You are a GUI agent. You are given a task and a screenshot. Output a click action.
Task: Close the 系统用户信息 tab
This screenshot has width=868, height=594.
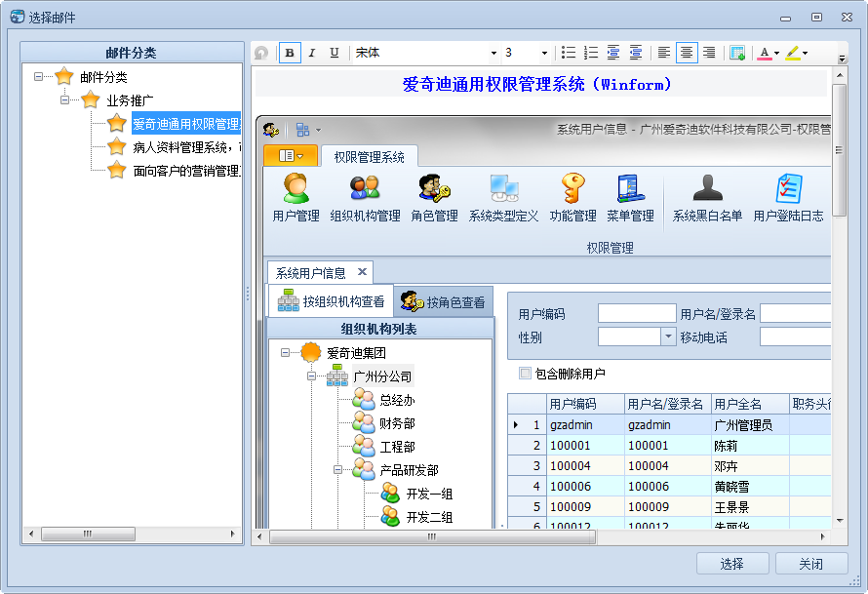pos(362,272)
